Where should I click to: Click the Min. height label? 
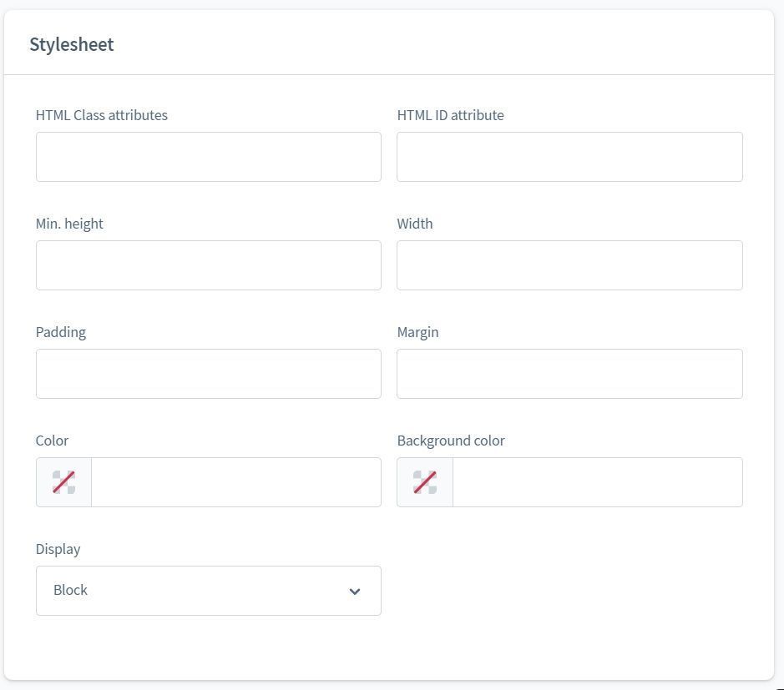click(69, 224)
